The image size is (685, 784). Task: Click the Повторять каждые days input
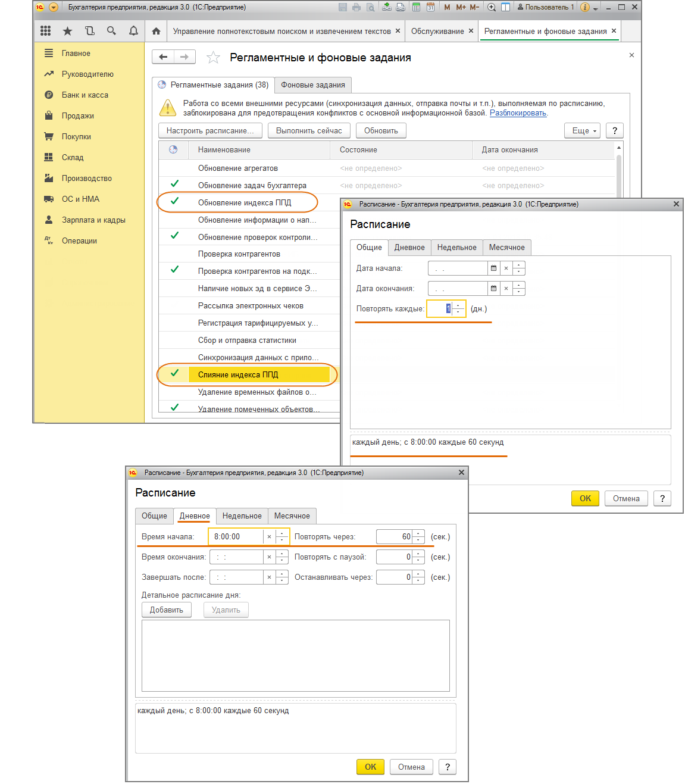click(x=440, y=308)
